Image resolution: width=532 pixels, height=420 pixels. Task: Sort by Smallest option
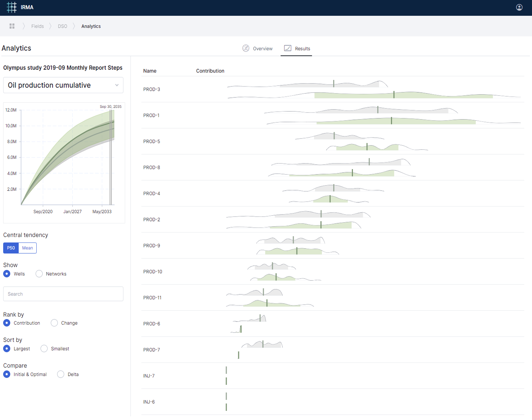pos(44,349)
